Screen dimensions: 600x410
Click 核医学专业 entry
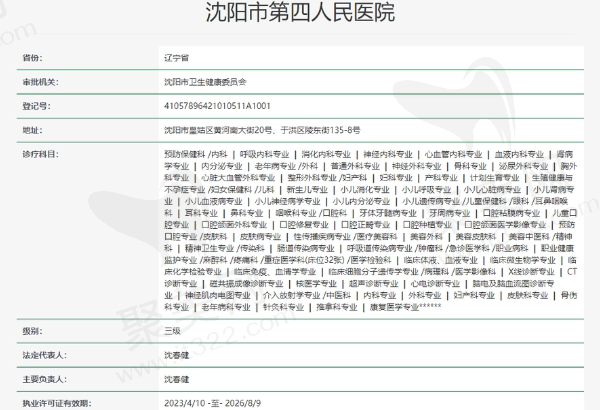tap(316, 284)
